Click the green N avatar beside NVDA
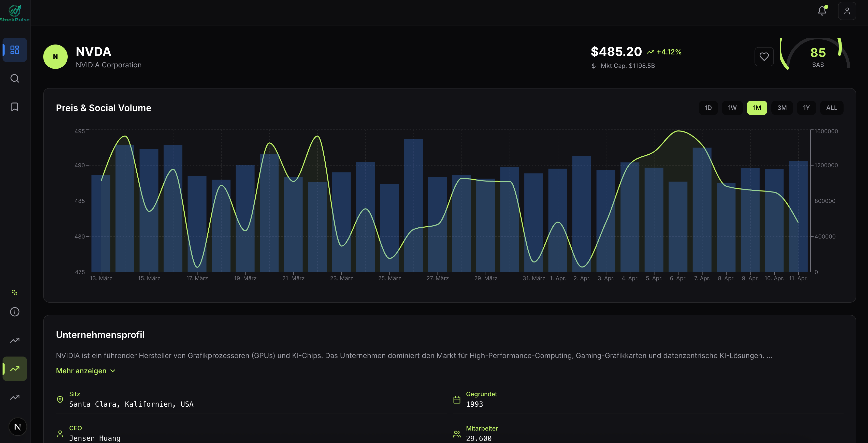 pyautogui.click(x=55, y=57)
